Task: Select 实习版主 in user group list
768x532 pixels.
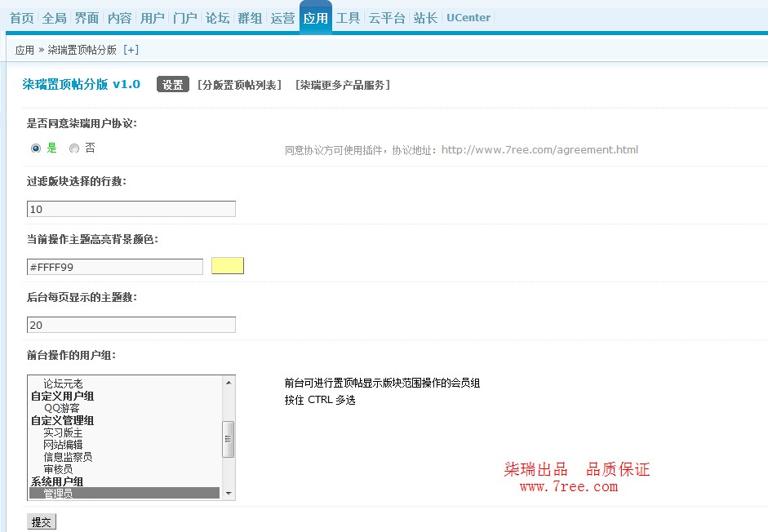Action: 63,432
